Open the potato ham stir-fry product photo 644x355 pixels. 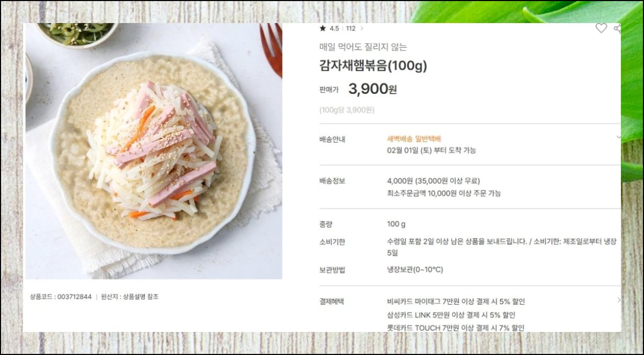153,151
